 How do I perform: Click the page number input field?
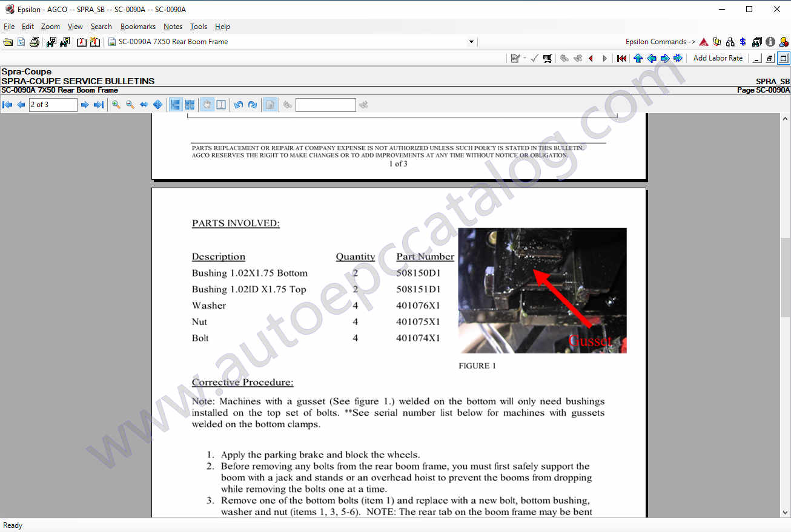click(53, 105)
